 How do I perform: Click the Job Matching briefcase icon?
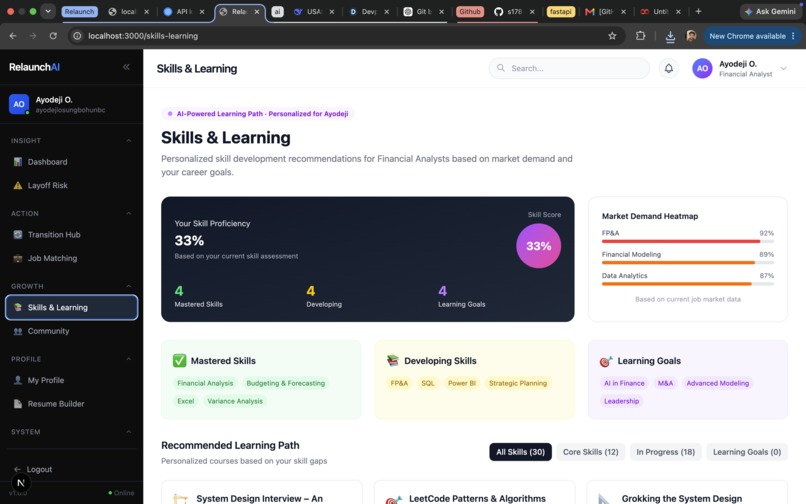click(17, 258)
